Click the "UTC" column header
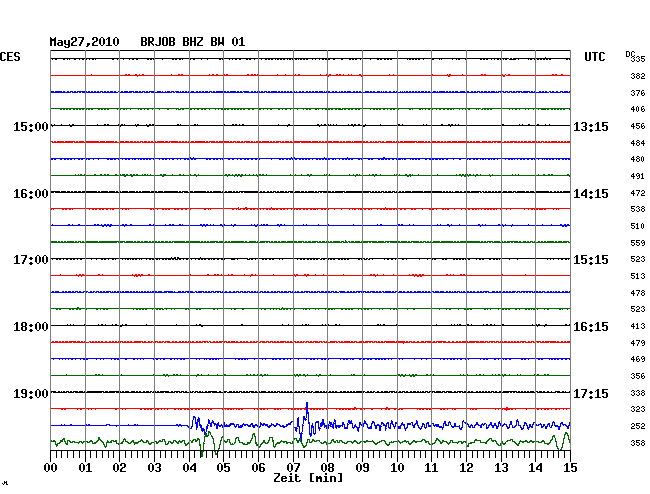 [595, 57]
